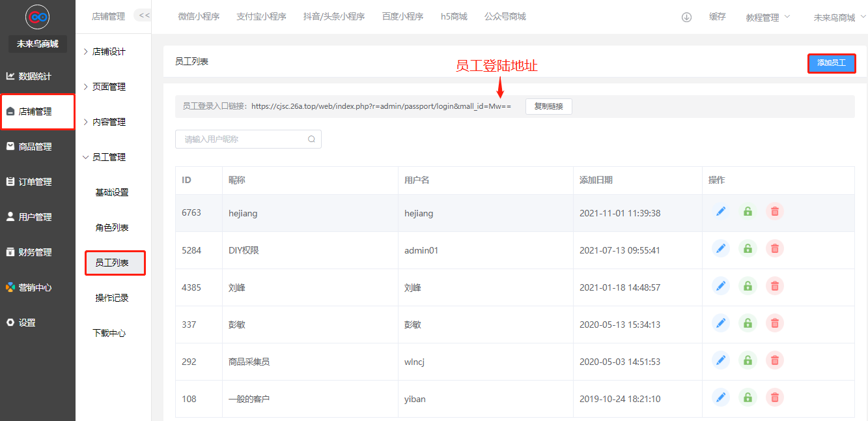Click the green lock icon for 商品采集员
Image resolution: width=868 pixels, height=421 pixels.
pyautogui.click(x=748, y=360)
